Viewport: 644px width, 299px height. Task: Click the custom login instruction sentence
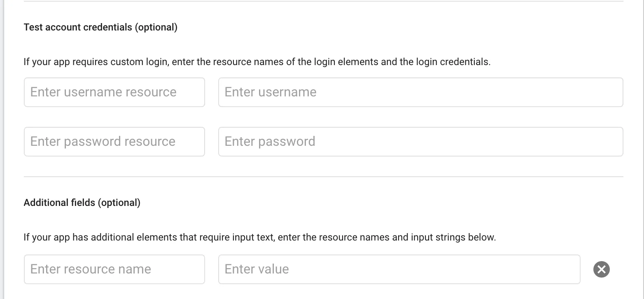click(x=257, y=62)
